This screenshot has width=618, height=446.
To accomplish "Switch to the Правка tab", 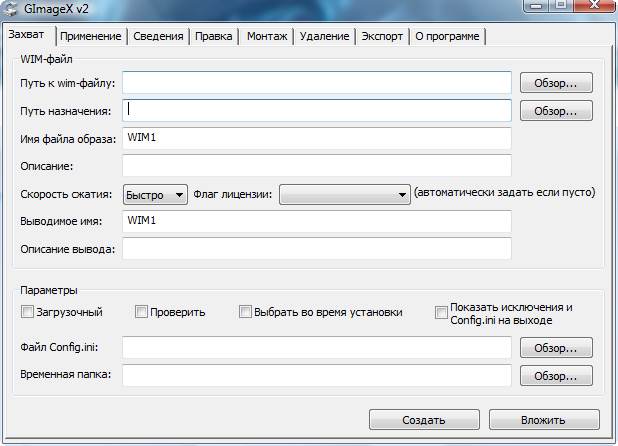I will coord(214,36).
